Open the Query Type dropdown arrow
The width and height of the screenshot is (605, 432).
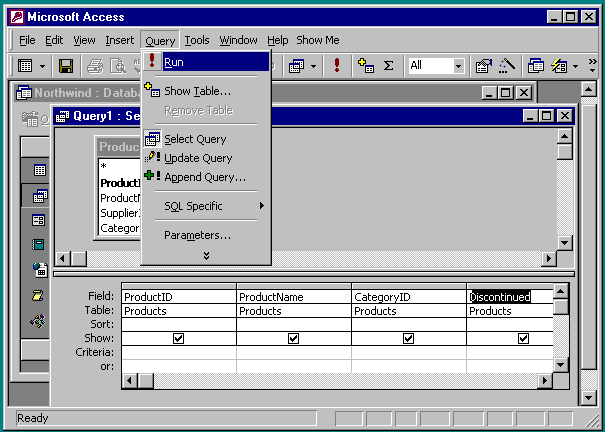[x=314, y=66]
